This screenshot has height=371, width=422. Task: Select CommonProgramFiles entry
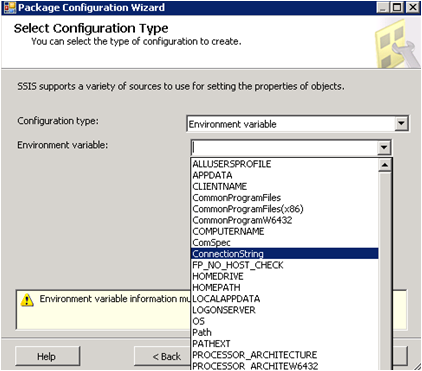(x=285, y=198)
